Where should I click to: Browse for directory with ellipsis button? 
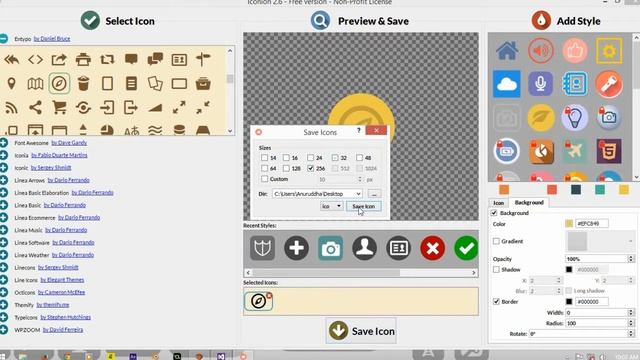(374, 194)
